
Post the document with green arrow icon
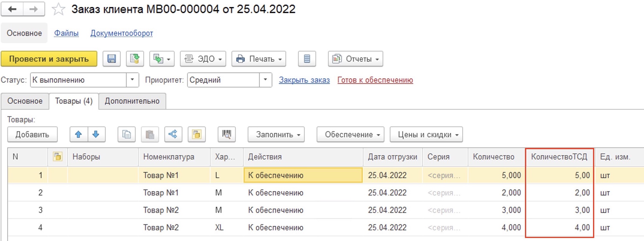coord(135,59)
